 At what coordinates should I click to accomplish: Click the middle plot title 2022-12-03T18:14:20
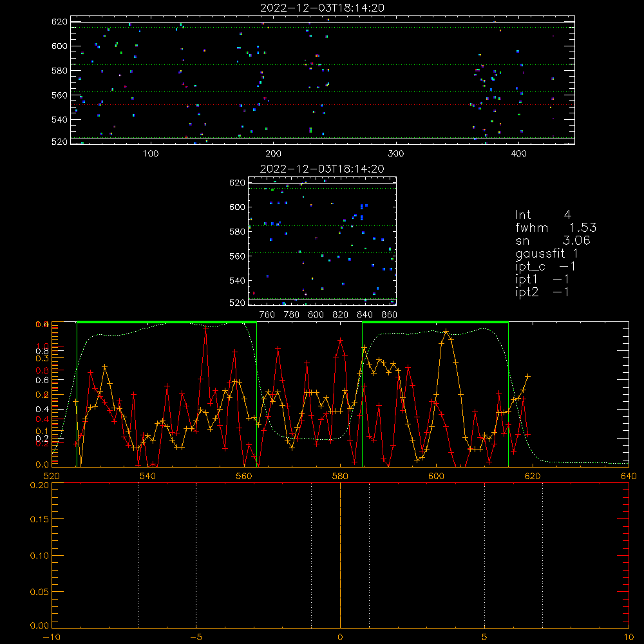pyautogui.click(x=322, y=169)
